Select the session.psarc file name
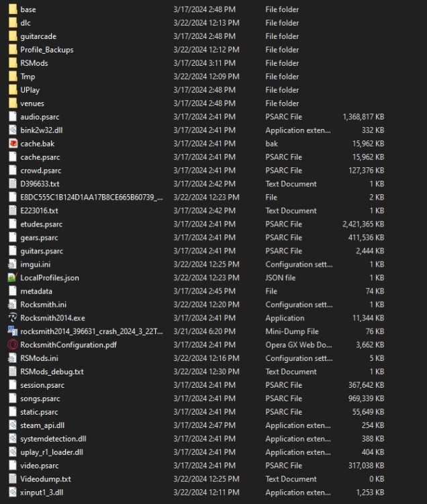The width and height of the screenshot is (427, 504). click(42, 385)
